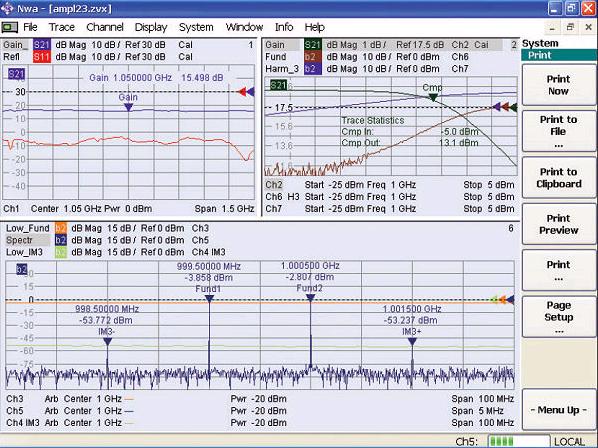Click the Menu Up softkey

558,410
